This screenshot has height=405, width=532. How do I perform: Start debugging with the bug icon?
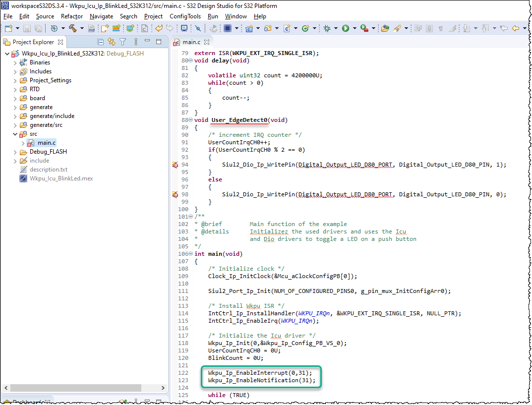click(326, 28)
